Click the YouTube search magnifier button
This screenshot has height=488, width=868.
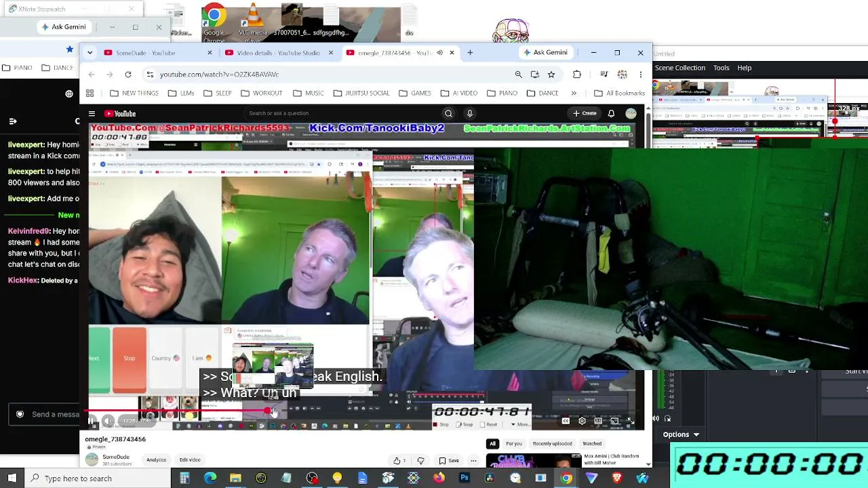[x=448, y=114]
